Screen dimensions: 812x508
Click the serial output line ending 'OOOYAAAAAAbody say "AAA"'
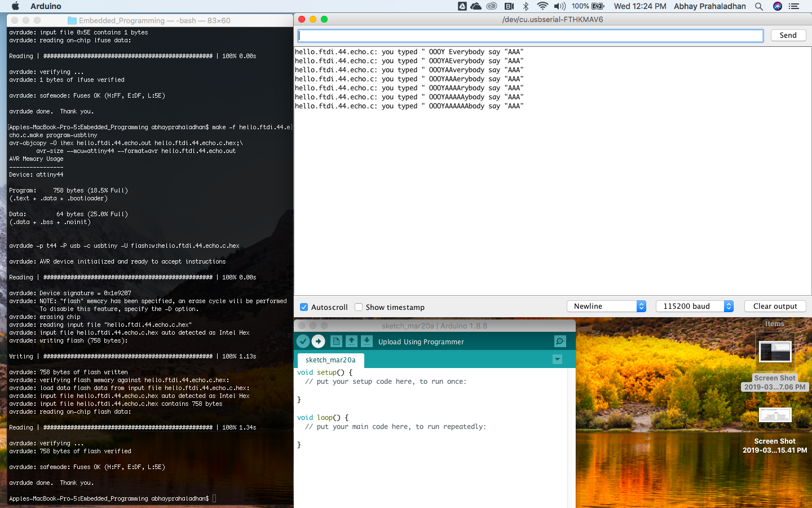coord(409,106)
